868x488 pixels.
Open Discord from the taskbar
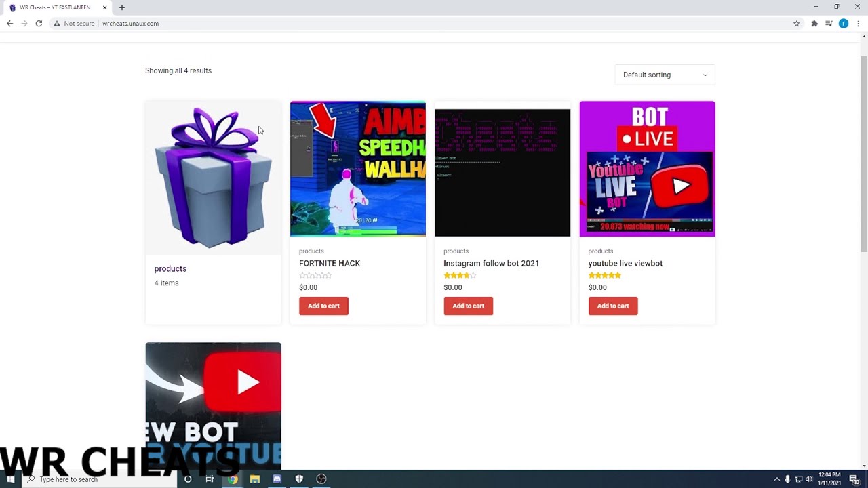(x=277, y=479)
